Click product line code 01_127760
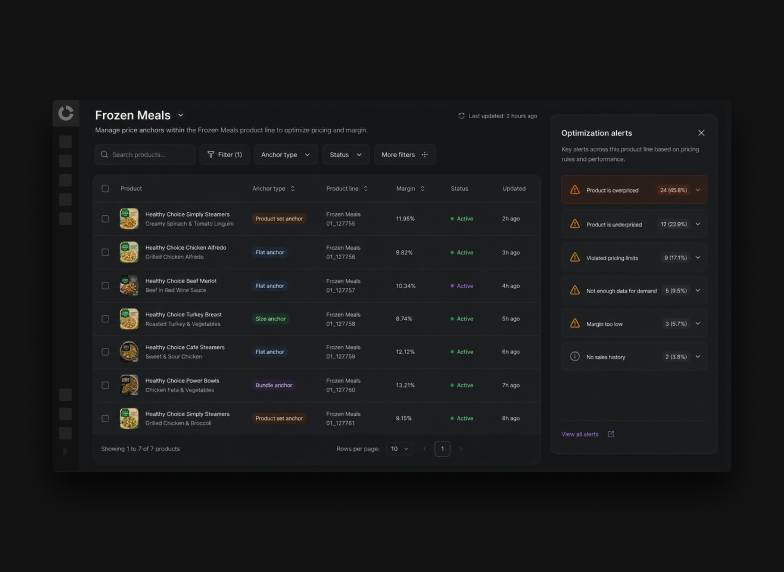The height and width of the screenshot is (572, 784). [341, 390]
